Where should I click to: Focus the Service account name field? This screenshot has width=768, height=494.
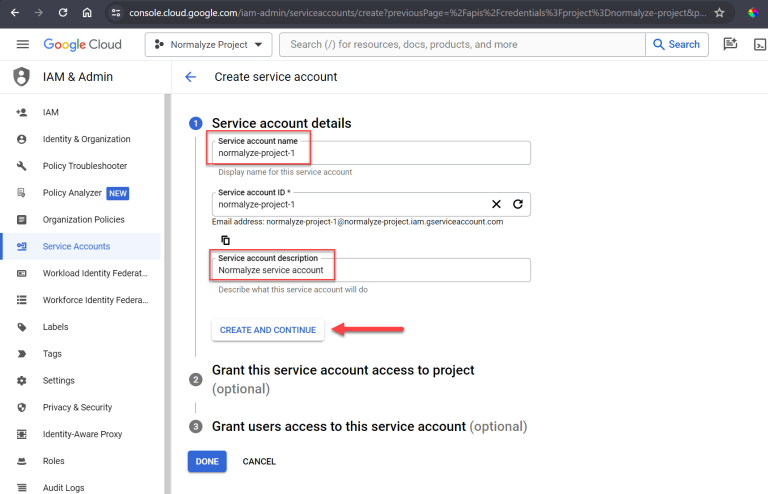click(370, 154)
